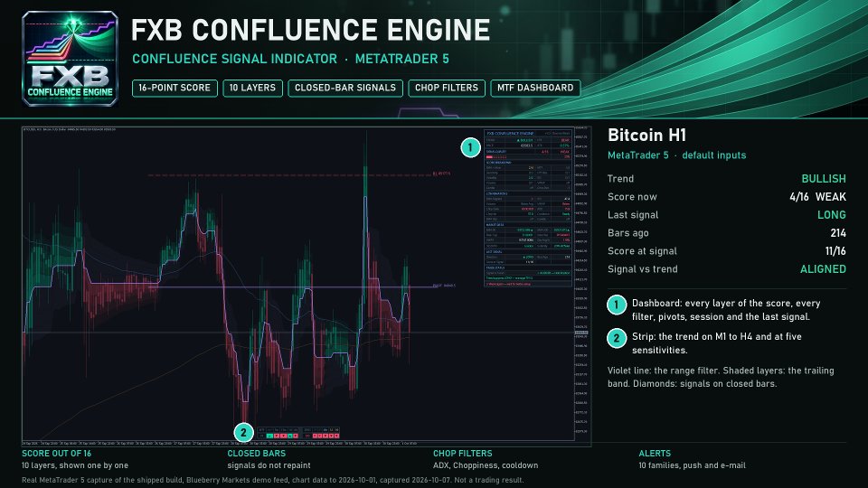868x488 pixels.
Task: Select the CHOP FILTERS pill in header
Action: point(447,88)
